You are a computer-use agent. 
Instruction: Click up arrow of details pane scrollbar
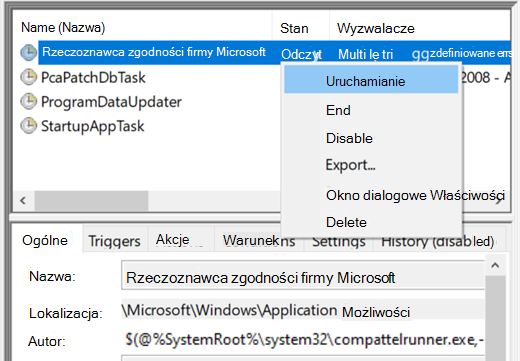(x=495, y=265)
